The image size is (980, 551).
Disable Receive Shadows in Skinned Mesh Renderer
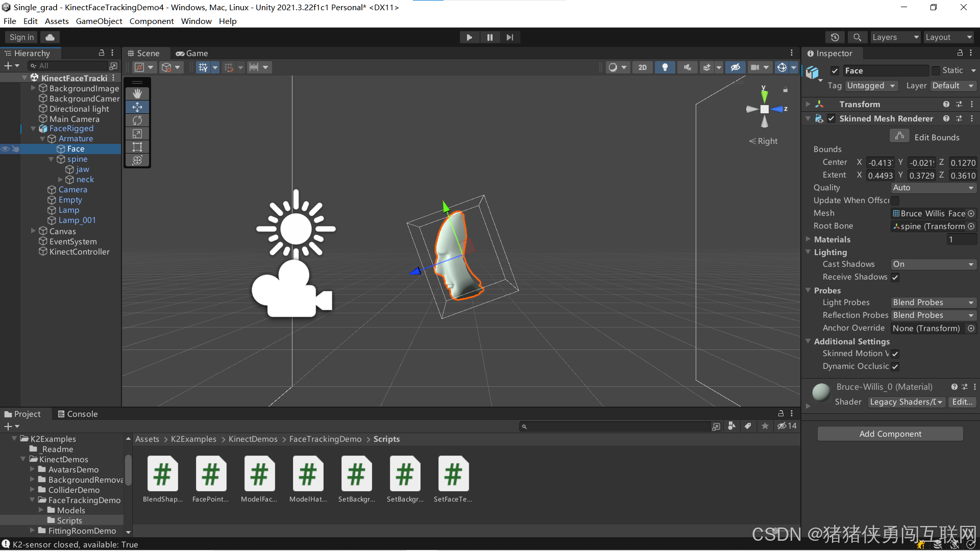(895, 277)
